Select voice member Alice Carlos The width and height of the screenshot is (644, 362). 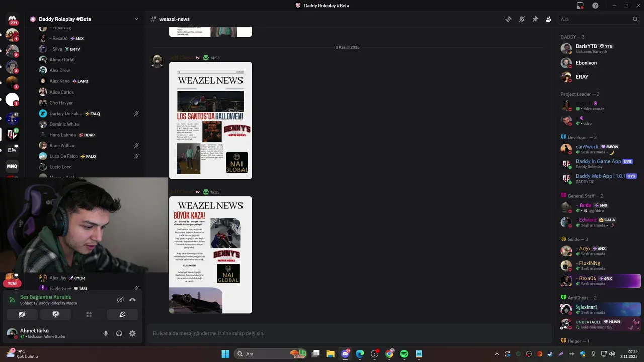[91, 92]
